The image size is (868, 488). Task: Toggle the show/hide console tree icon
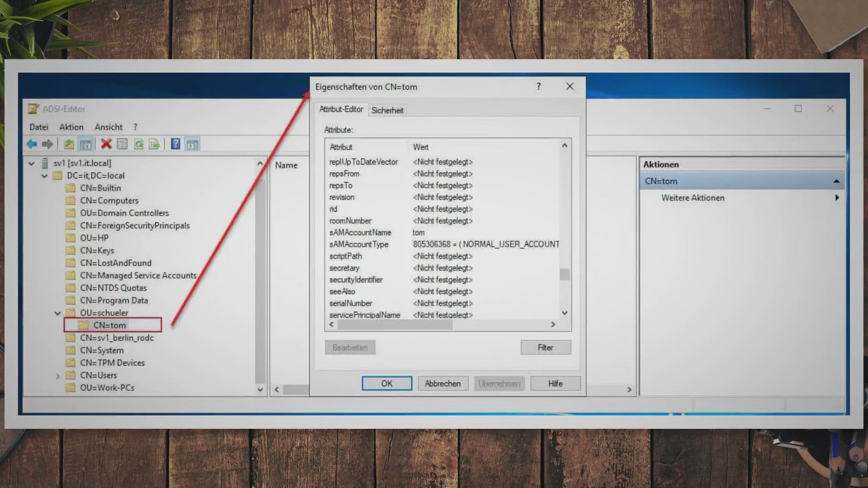click(x=85, y=144)
